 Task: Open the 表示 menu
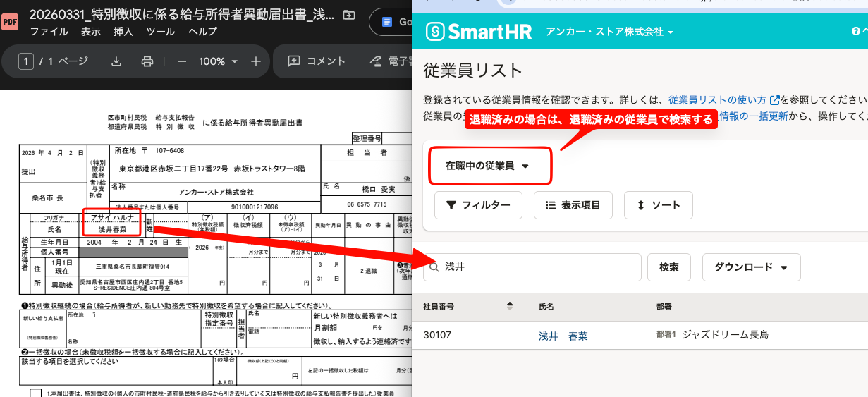point(91,32)
